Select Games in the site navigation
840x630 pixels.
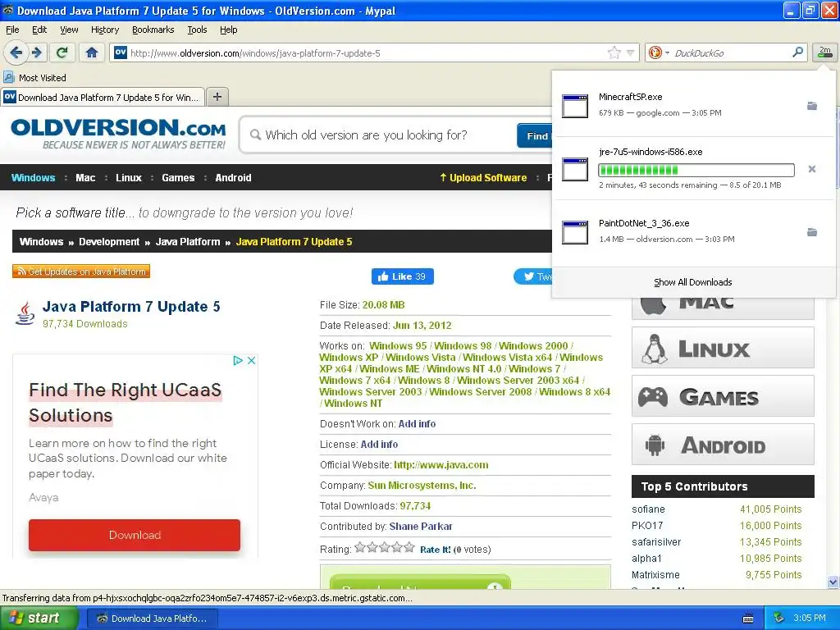click(x=178, y=177)
